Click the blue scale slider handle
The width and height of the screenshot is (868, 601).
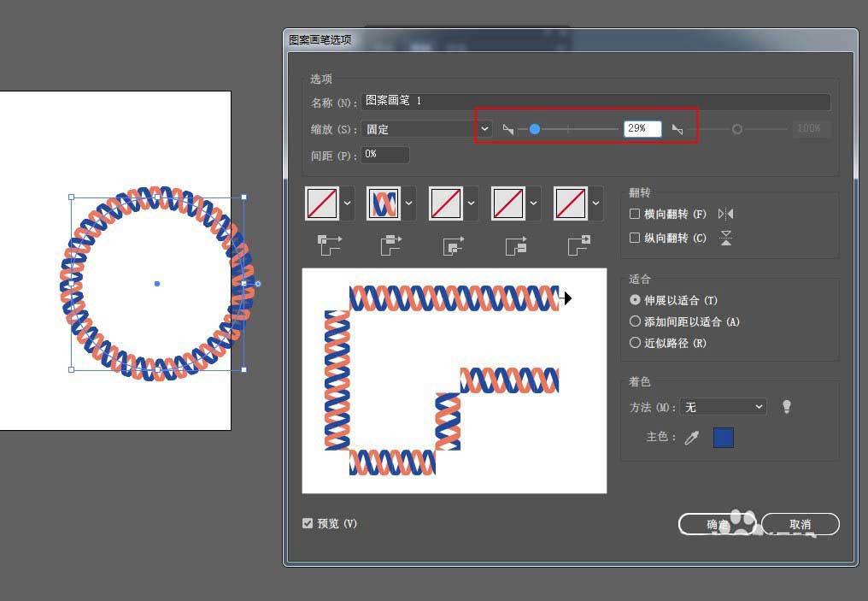[x=535, y=129]
